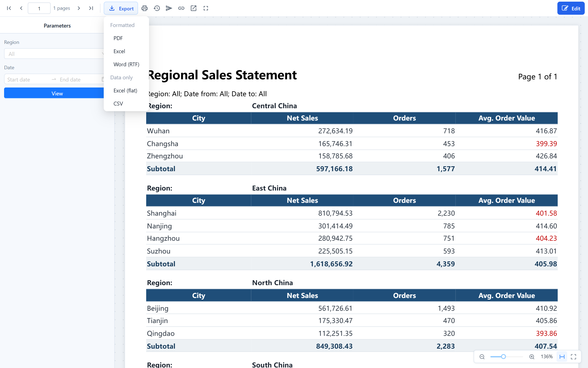This screenshot has height=368, width=588.
Task: Click the Page 1 of 1 label
Action: tap(538, 77)
